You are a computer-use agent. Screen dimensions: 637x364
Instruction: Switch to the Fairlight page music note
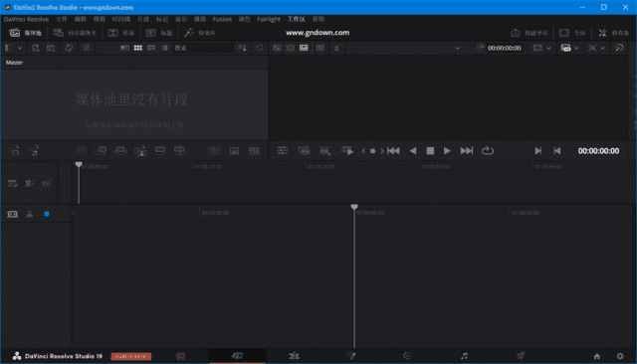(464, 356)
